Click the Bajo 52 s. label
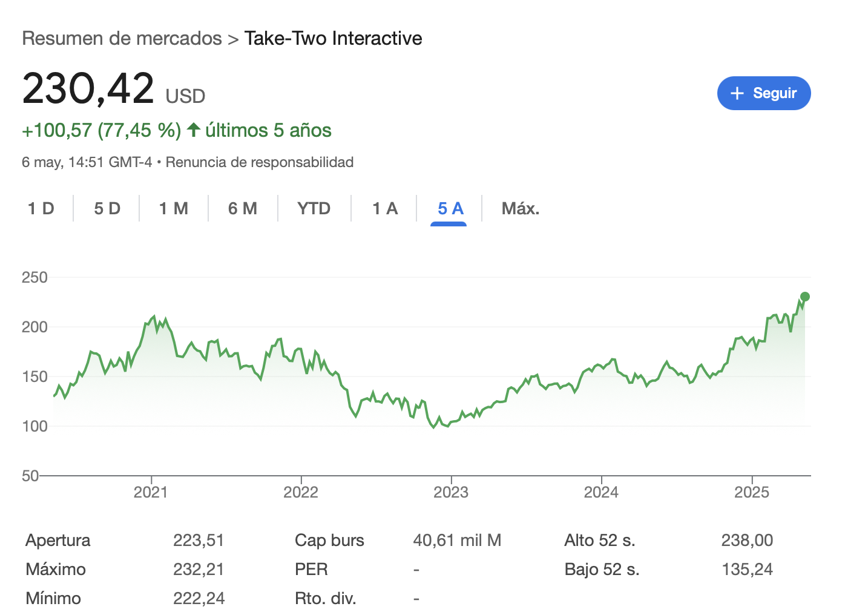This screenshot has width=868, height=615. 602,570
